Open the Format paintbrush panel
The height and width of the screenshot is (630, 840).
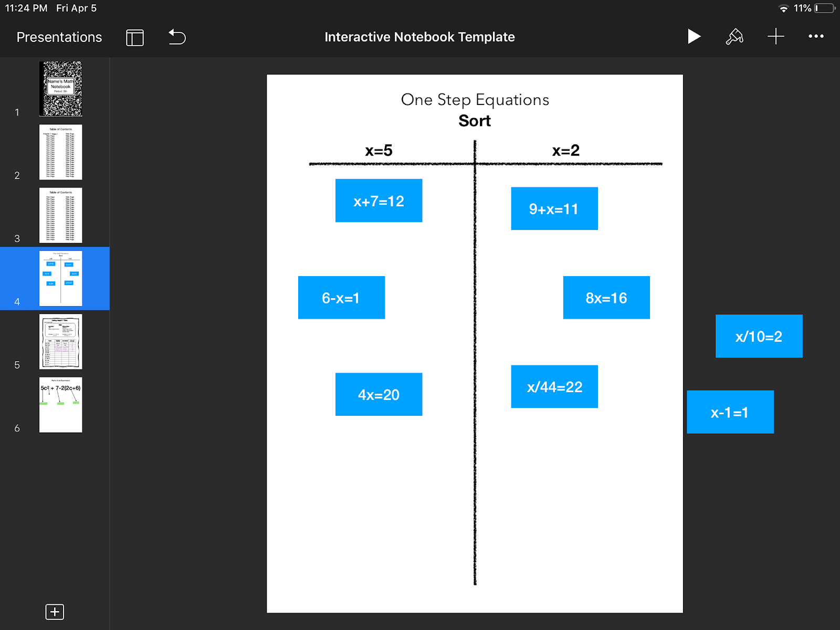tap(734, 36)
